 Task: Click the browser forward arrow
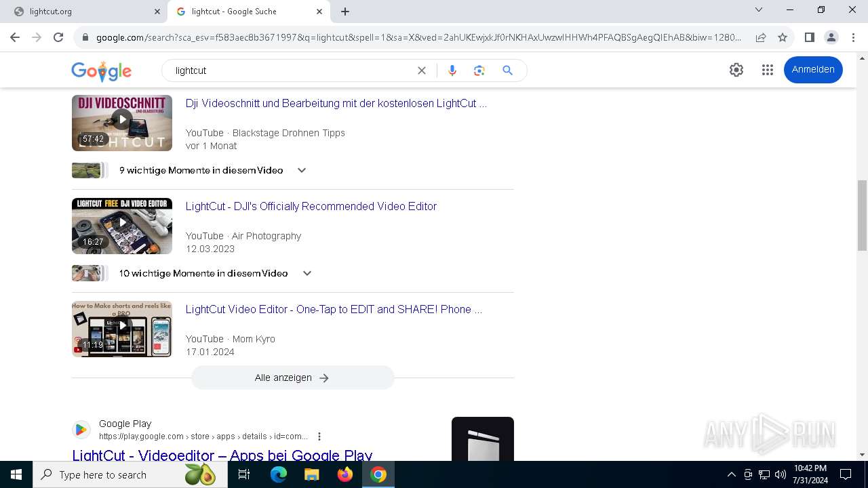click(37, 37)
